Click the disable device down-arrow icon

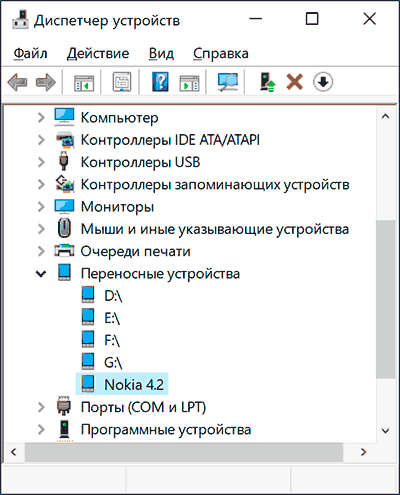[x=323, y=82]
